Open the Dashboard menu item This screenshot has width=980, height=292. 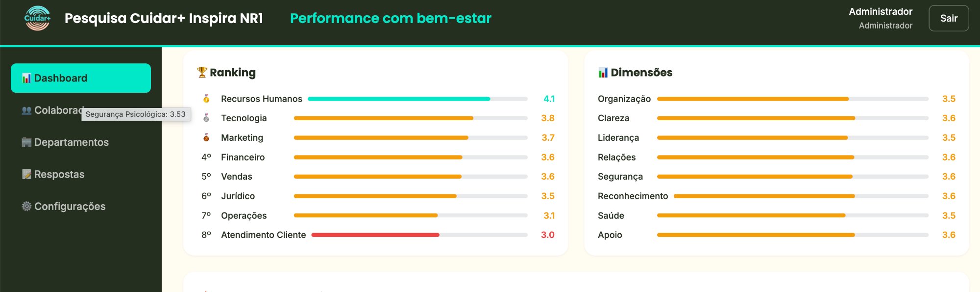click(81, 78)
